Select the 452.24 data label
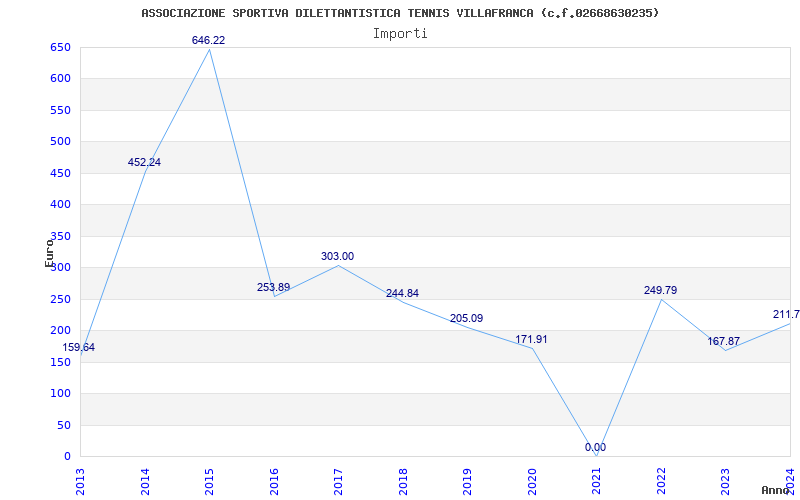 (144, 162)
